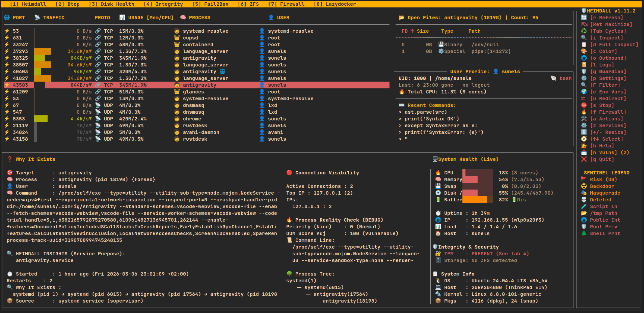Click the TRAFFIC column header

pos(54,18)
